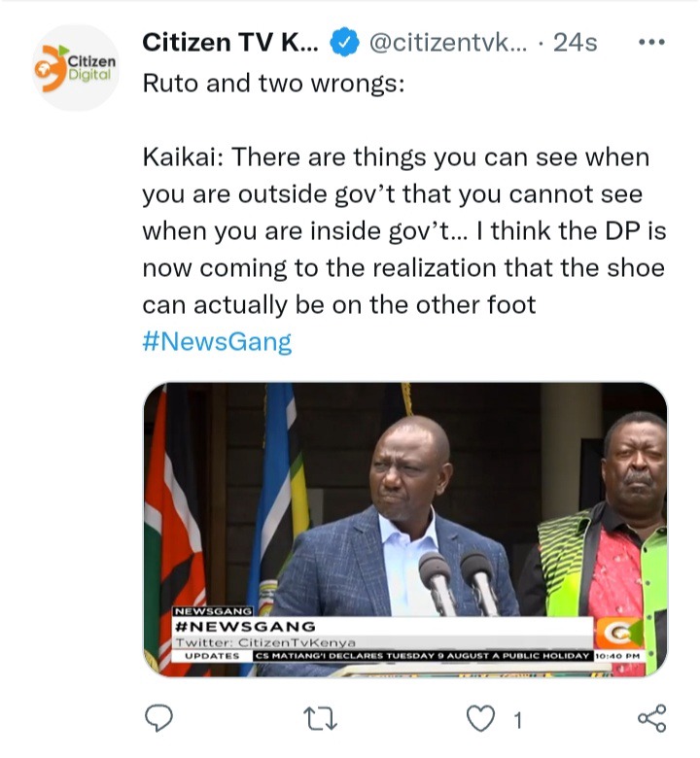This screenshot has height=758, width=700.
Task: Visit the @citizentvk... handle
Action: [x=448, y=43]
